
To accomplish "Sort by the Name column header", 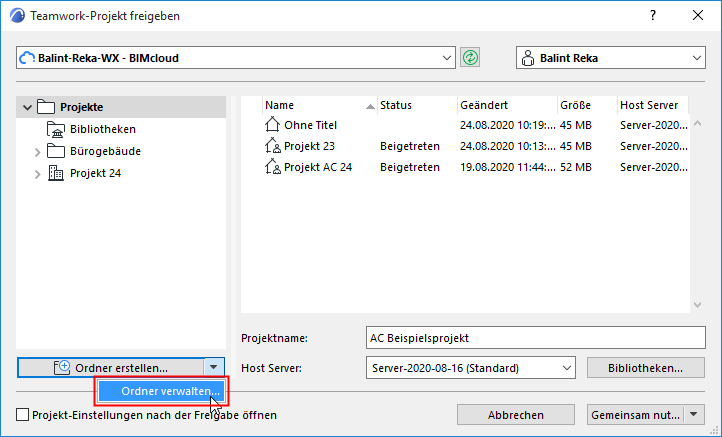I will pos(320,105).
